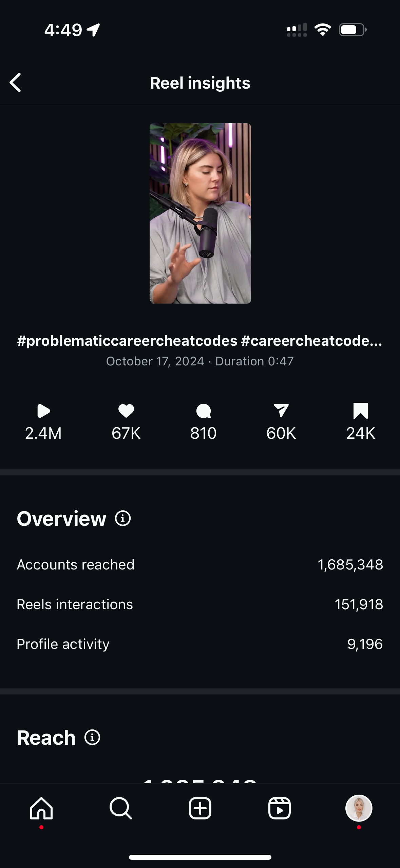
Task: Select the Profile activity row
Action: point(200,644)
